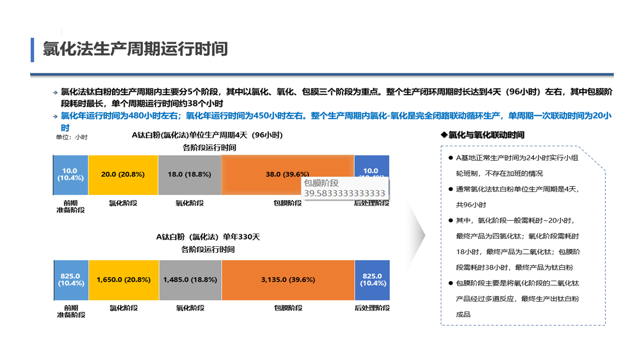Click the blue vertical bar beside the title
644x362 pixels.
tap(32, 50)
